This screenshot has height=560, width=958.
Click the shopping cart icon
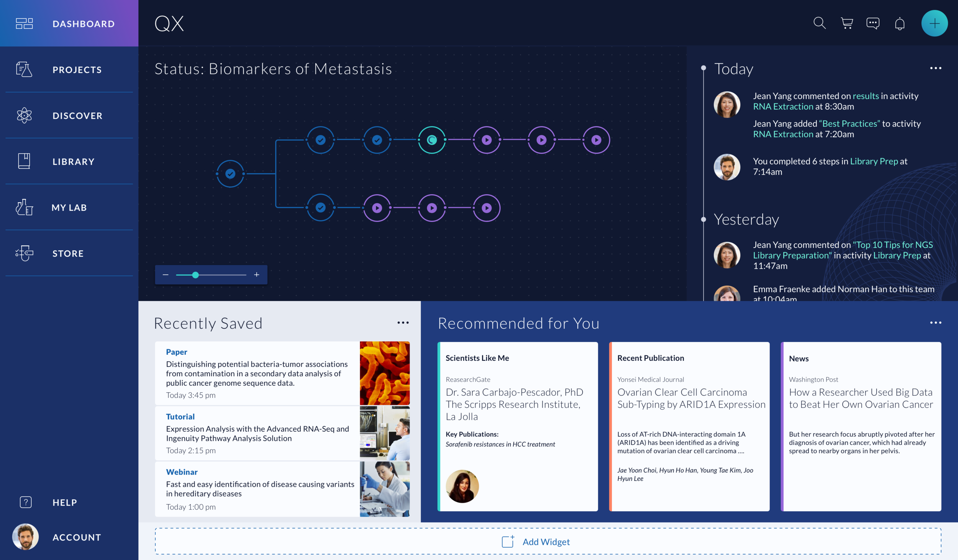coord(846,23)
